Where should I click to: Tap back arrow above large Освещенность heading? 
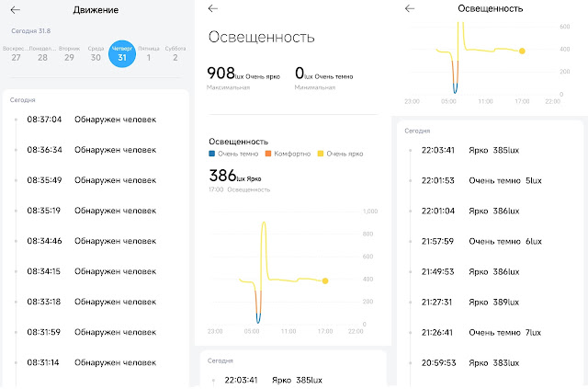[x=212, y=8]
